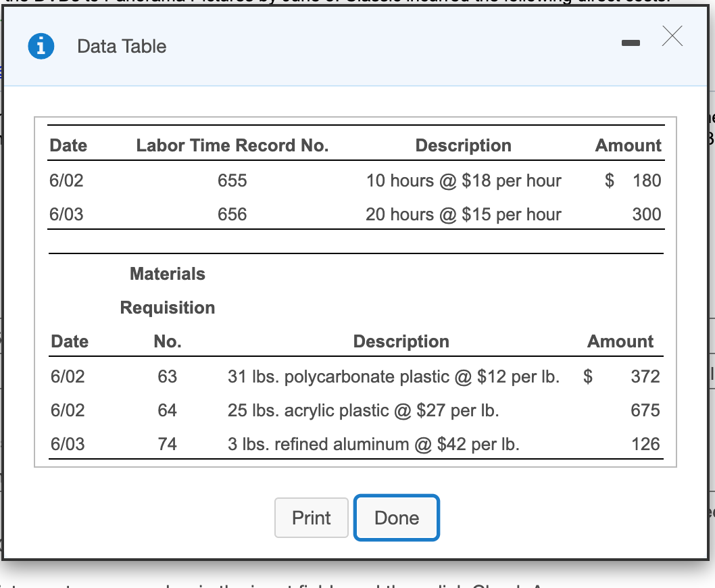This screenshot has width=715, height=588.
Task: Select the Materials Requisition No. header
Action: [x=167, y=308]
